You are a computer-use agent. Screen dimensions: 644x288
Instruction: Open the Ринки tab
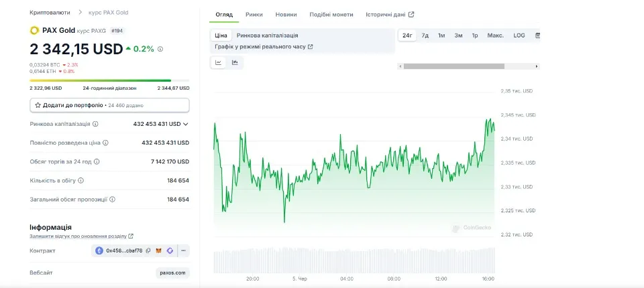pos(254,14)
